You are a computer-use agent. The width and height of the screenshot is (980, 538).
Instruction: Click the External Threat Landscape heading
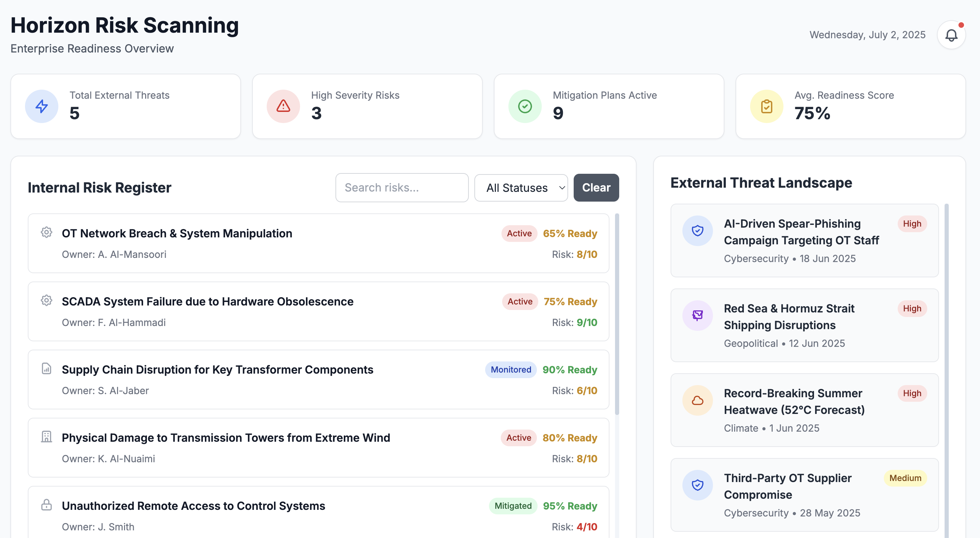(x=761, y=183)
